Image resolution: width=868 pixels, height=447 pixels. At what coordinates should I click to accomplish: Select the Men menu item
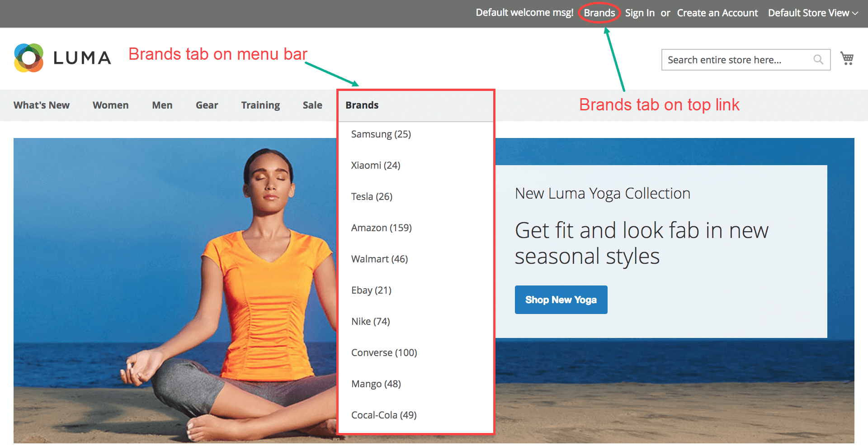click(x=162, y=105)
